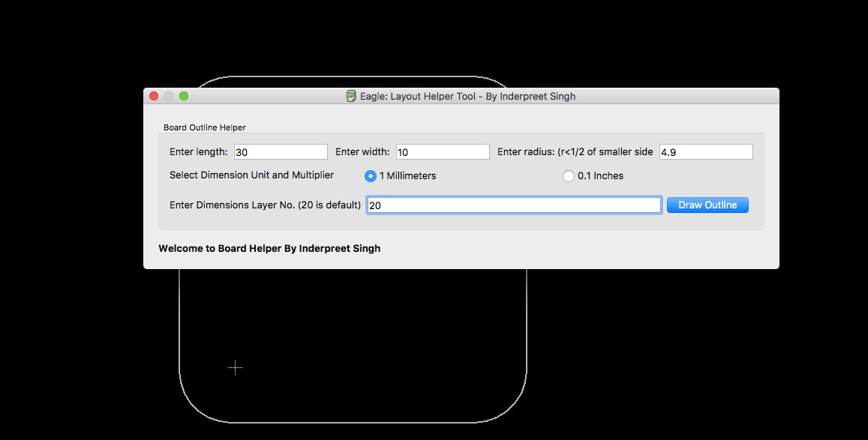Click the 'Board Outline Helper' group label
Screen dimensions: 868x440
(x=204, y=127)
